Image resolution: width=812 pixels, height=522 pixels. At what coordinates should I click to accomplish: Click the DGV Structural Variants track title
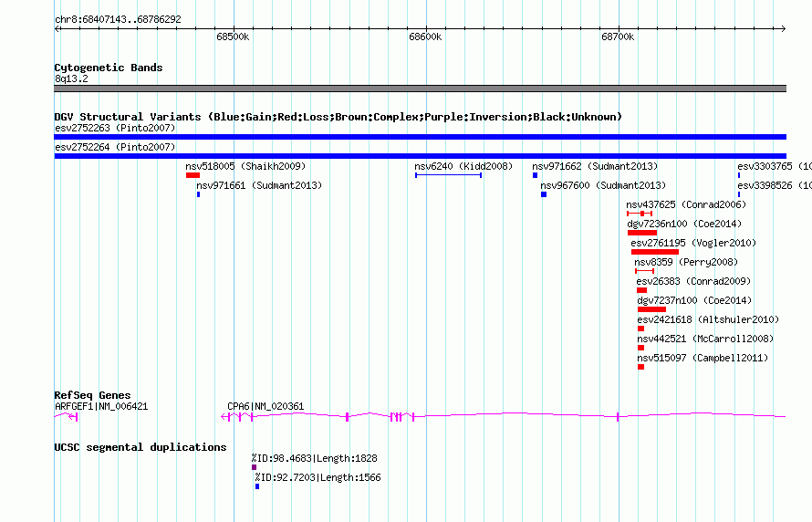pyautogui.click(x=338, y=117)
